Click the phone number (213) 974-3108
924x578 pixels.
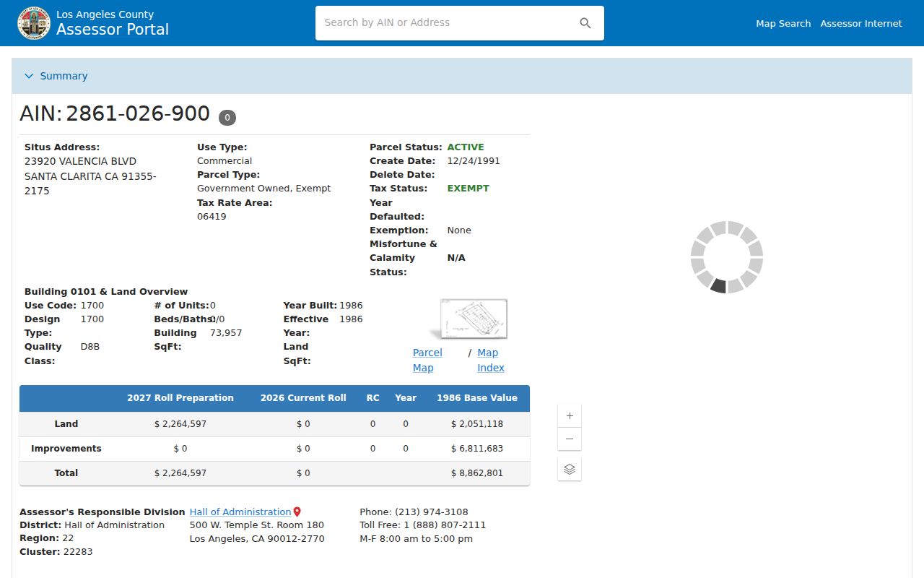pyautogui.click(x=432, y=512)
